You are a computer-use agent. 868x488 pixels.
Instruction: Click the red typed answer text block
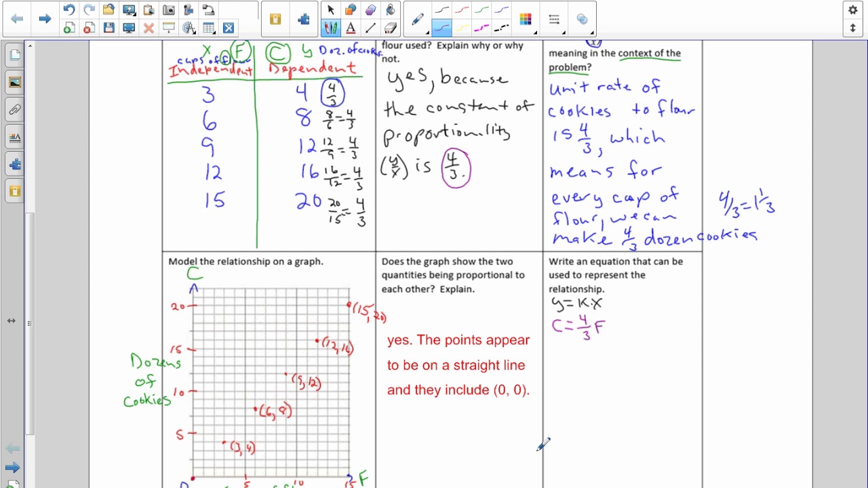tap(458, 365)
